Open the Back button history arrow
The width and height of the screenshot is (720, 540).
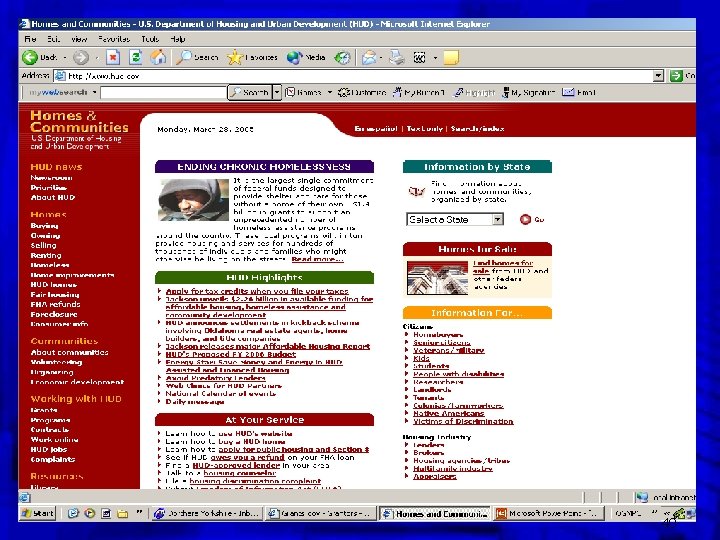pos(65,57)
